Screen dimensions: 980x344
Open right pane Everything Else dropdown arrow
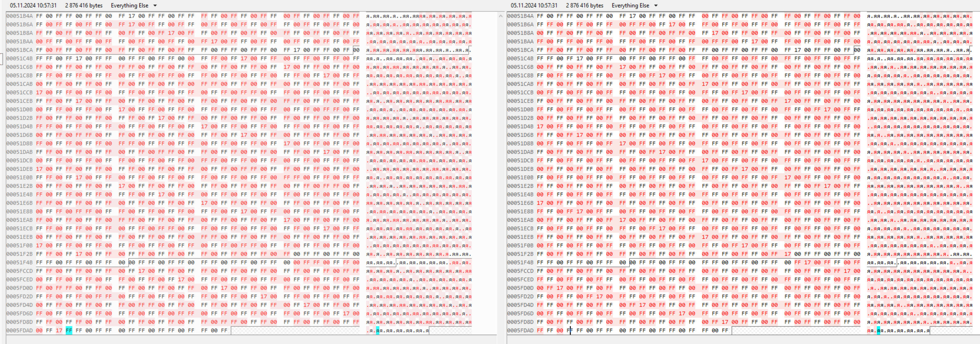pyautogui.click(x=656, y=6)
